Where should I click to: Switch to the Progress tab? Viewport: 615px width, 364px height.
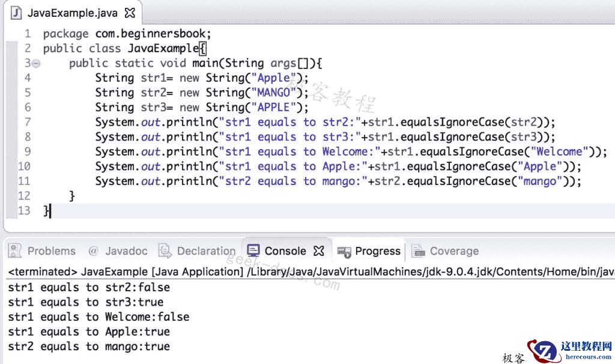tap(378, 250)
